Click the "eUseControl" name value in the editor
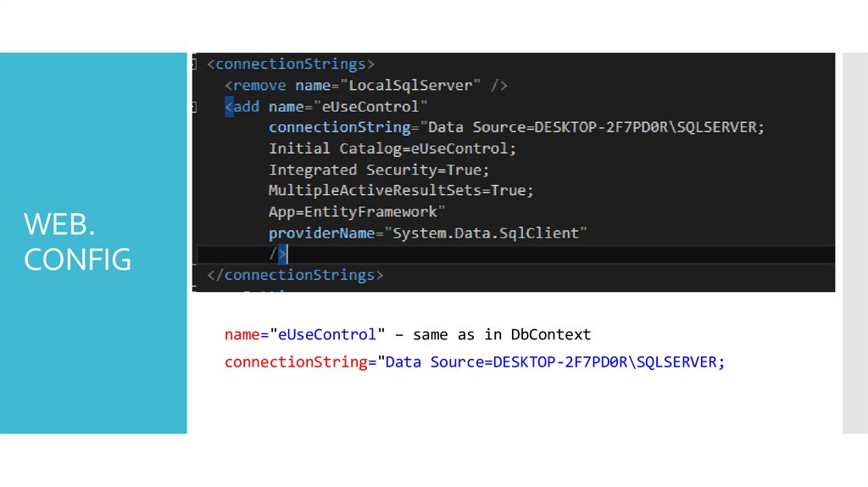Screen dimensions: 868x487 pyautogui.click(x=366, y=107)
